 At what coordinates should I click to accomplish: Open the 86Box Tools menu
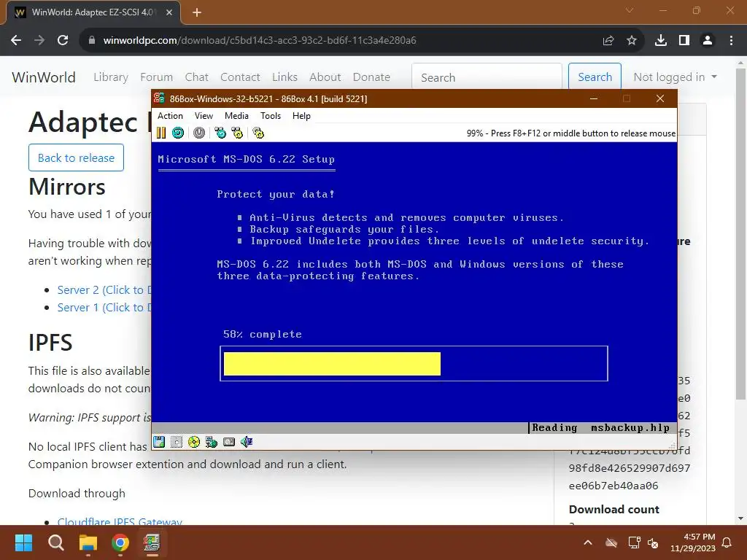[x=271, y=116]
